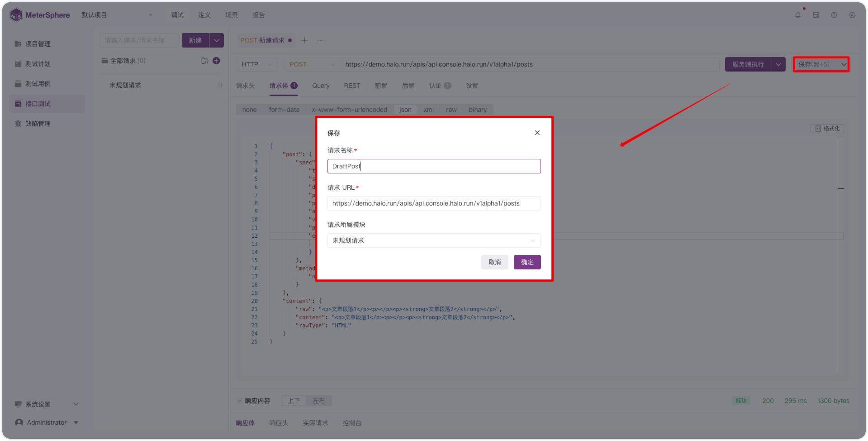
Task: Open the dropdown arrow beside 服务端执行
Action: pyautogui.click(x=778, y=64)
